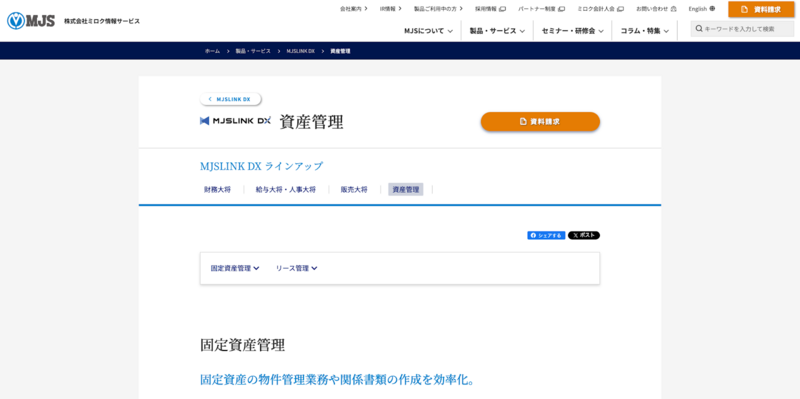Open お問い合わせ link in top bar

tap(656, 9)
